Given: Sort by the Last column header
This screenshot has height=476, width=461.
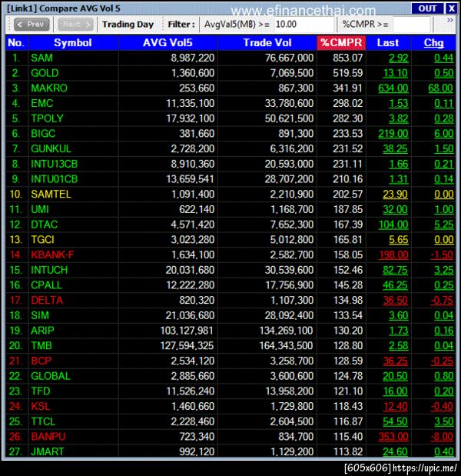Looking at the screenshot, I should [x=388, y=43].
